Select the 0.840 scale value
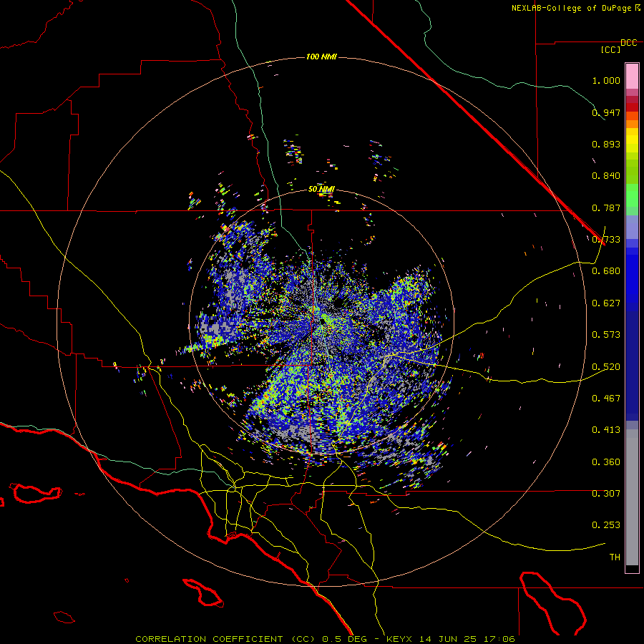Screen dimensions: 644x644 pyautogui.click(x=606, y=176)
